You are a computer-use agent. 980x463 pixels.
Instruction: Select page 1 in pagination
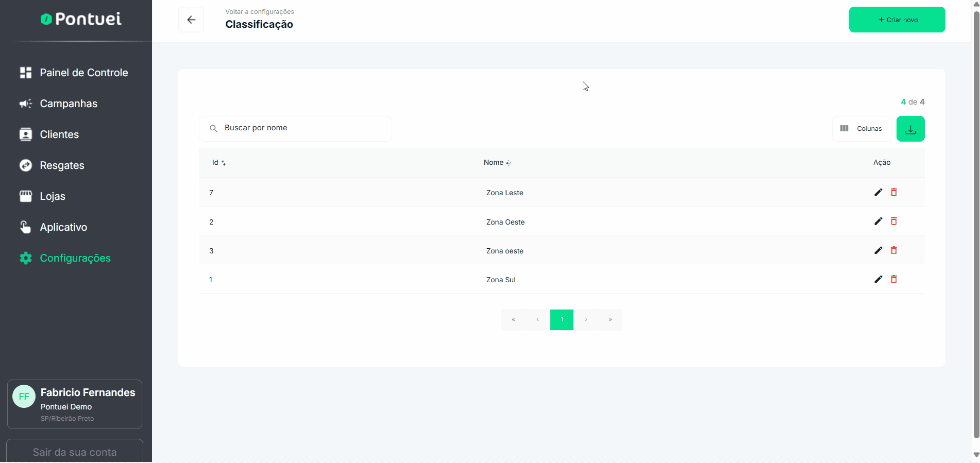562,320
